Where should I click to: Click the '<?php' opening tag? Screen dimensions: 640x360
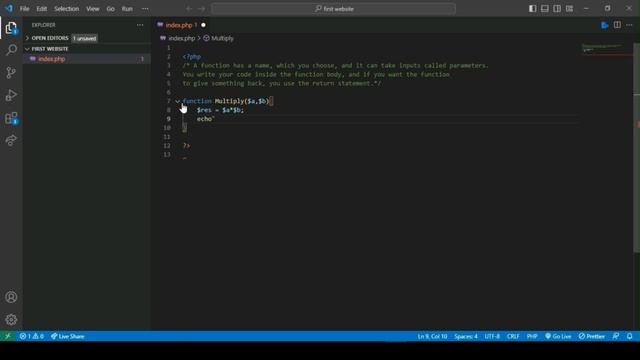tap(192, 57)
